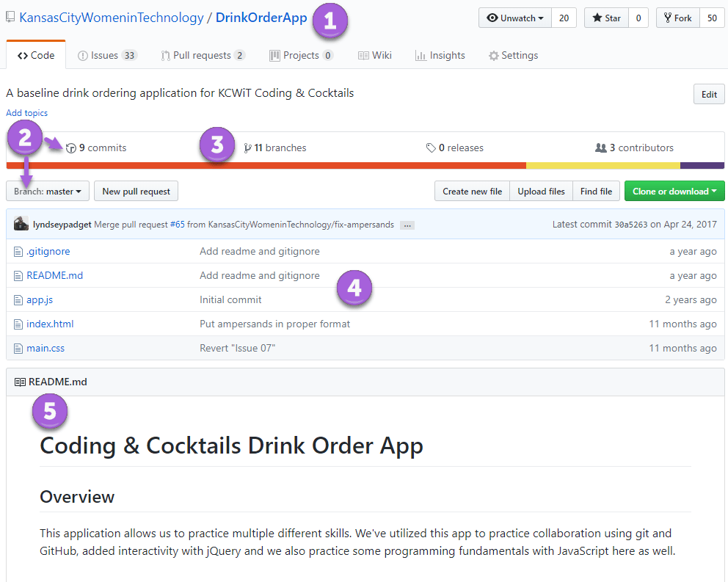Switch to the Issues tab
This screenshot has height=582, width=728.
click(x=107, y=55)
